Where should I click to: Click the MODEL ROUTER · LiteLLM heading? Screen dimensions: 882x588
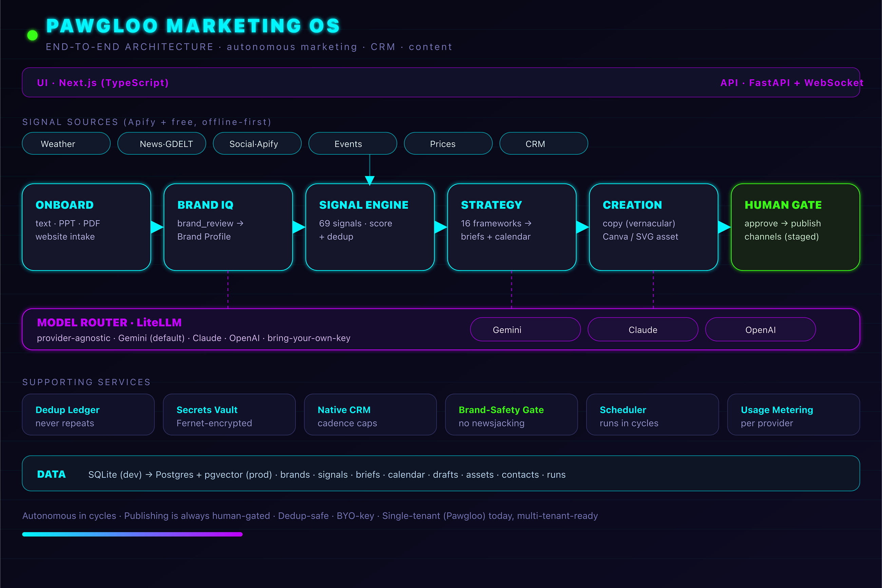point(110,322)
